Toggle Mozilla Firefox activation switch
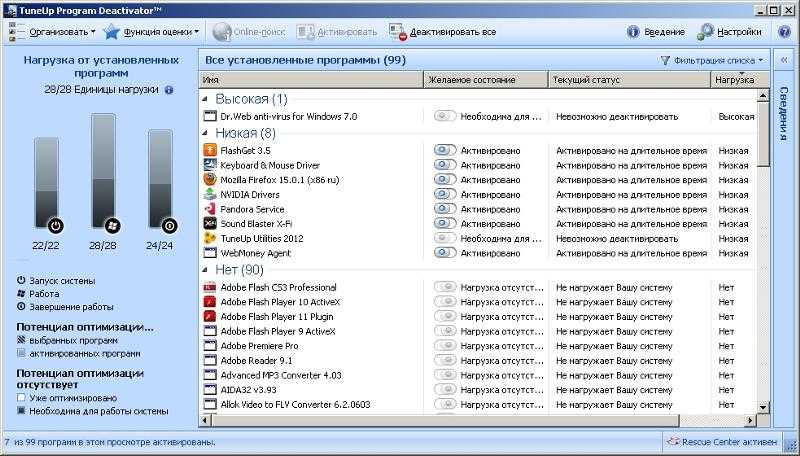The height and width of the screenshot is (456, 800). pos(445,180)
